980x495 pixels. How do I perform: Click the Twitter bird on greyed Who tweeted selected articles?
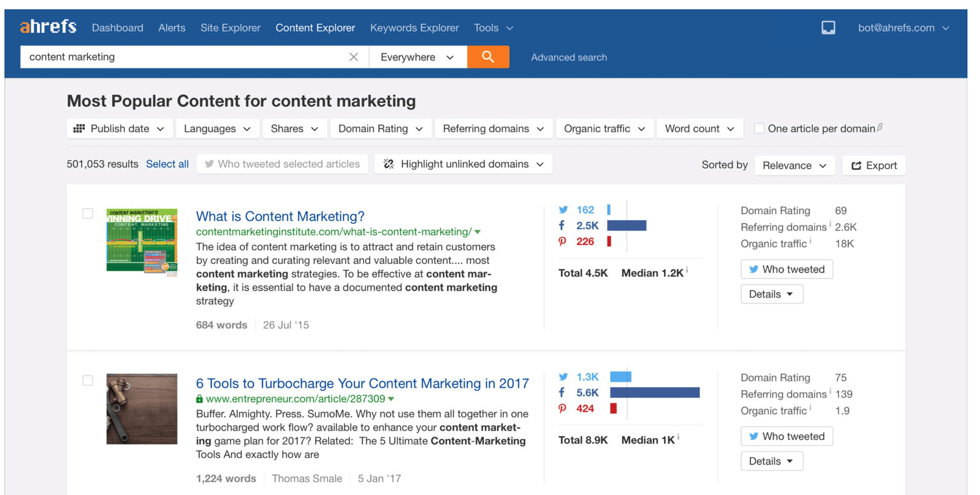(x=209, y=164)
